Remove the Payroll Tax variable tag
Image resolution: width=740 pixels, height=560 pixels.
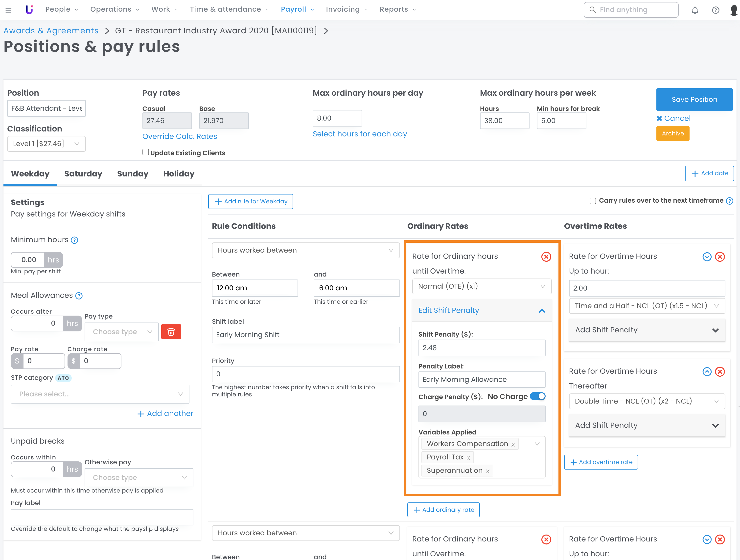coord(468,458)
